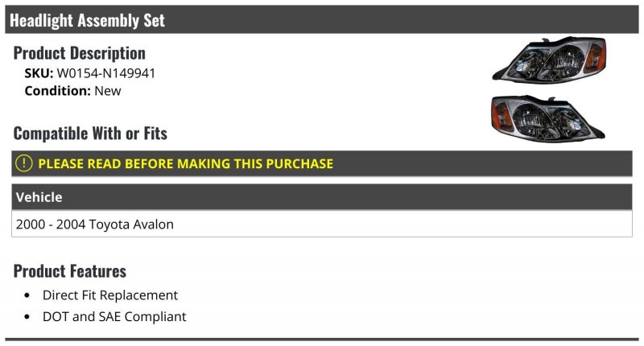Screen dimensions: 644x346
Task: Click the Headlight Assembly Set title bar
Action: (x=321, y=19)
